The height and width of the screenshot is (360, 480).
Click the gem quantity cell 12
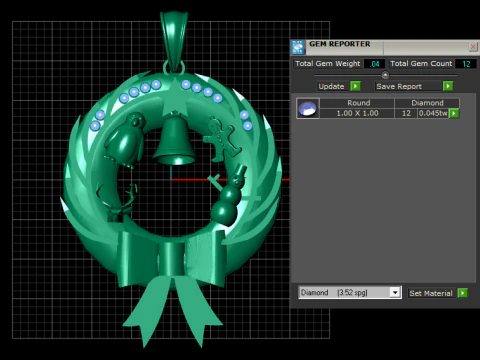[x=406, y=113]
